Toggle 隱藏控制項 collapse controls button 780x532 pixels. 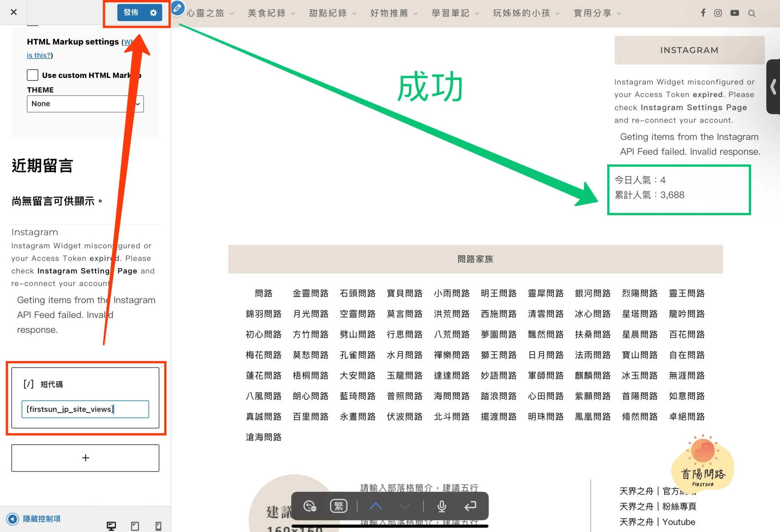coord(34,519)
